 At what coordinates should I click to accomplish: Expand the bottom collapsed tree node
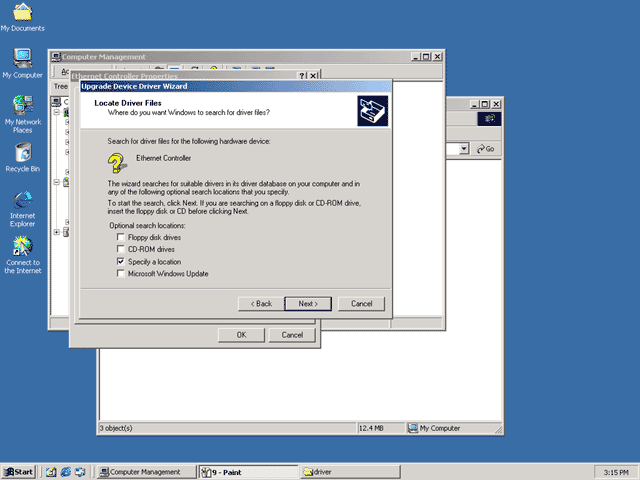(57, 232)
